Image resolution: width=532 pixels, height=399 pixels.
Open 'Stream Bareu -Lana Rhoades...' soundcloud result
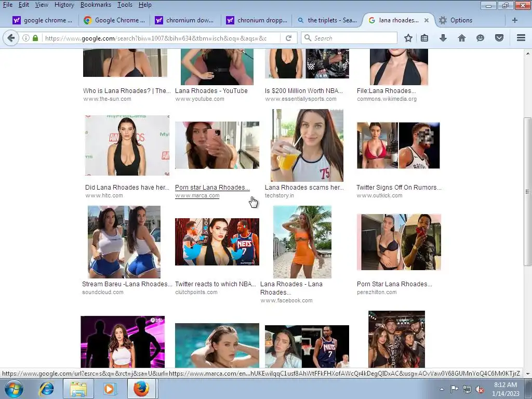click(x=127, y=284)
